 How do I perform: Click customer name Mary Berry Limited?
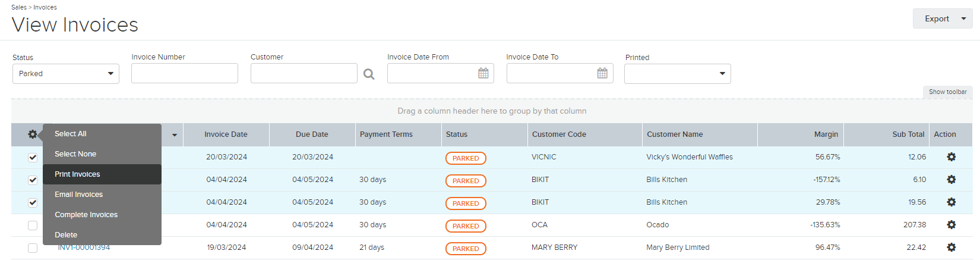(678, 248)
